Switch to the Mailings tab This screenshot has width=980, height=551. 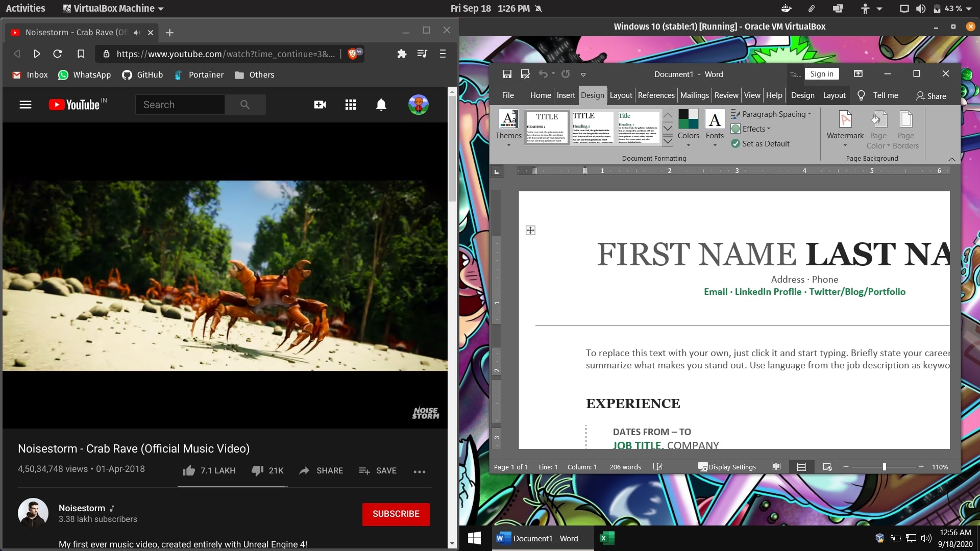694,95
